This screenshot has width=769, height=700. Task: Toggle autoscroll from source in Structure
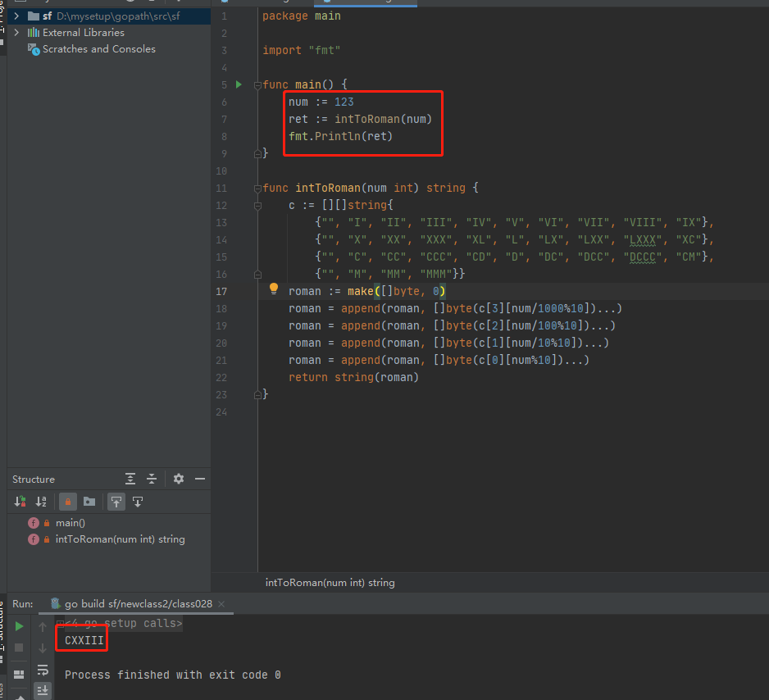pos(138,502)
